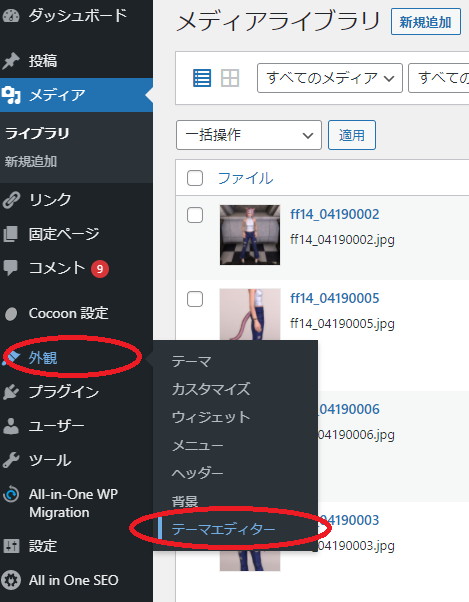Viewport: 469px width, 602px height.
Task: Click the pushpin icon beside 投稿
Action: [x=11, y=61]
